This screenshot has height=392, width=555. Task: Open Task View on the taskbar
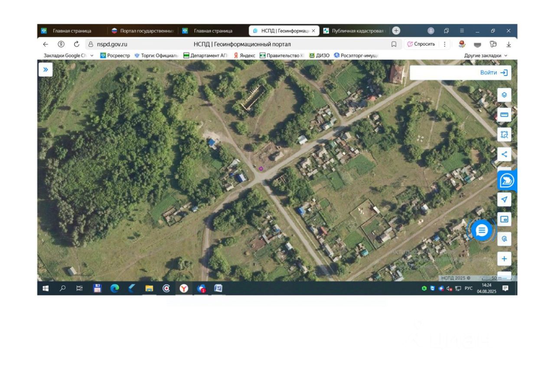tap(79, 288)
